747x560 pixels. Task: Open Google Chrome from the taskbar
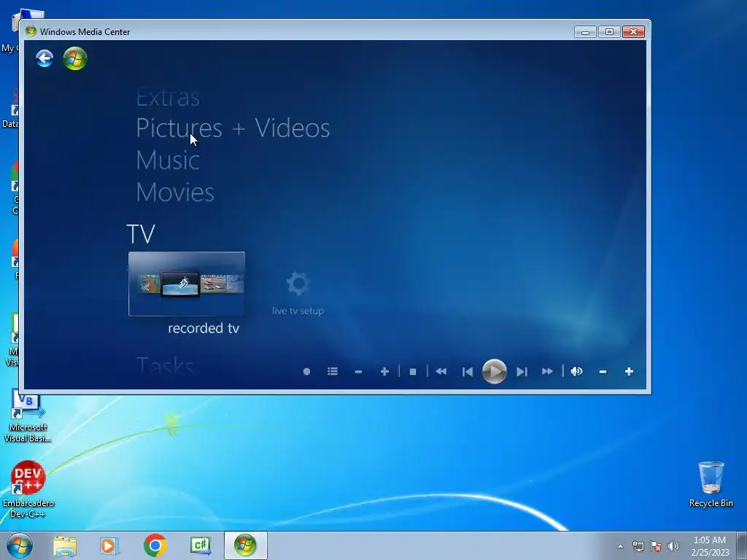click(155, 545)
